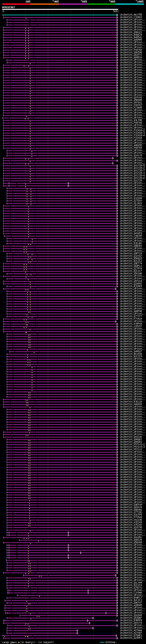Open the UniRef100_Q9H021 hit
146x644 pixels.
pos(131,32)
